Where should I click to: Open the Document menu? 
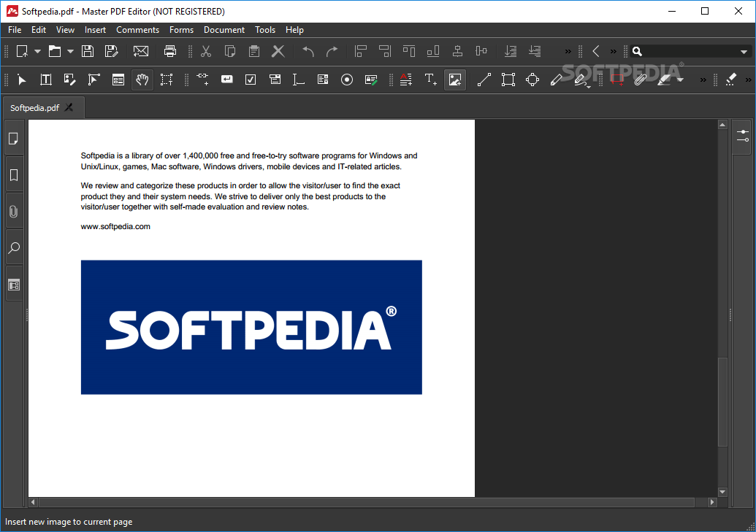click(224, 30)
